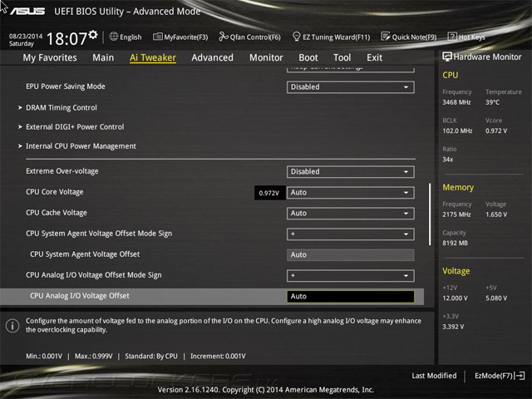Open CPU Cache Voltage dropdown
This screenshot has height=399, width=532.
(x=351, y=214)
